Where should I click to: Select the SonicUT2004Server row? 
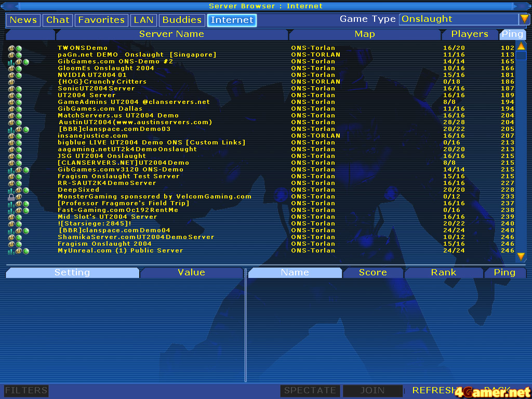261,88
